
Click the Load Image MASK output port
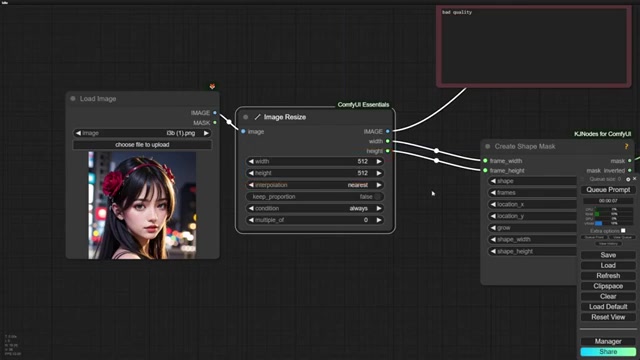(x=215, y=122)
